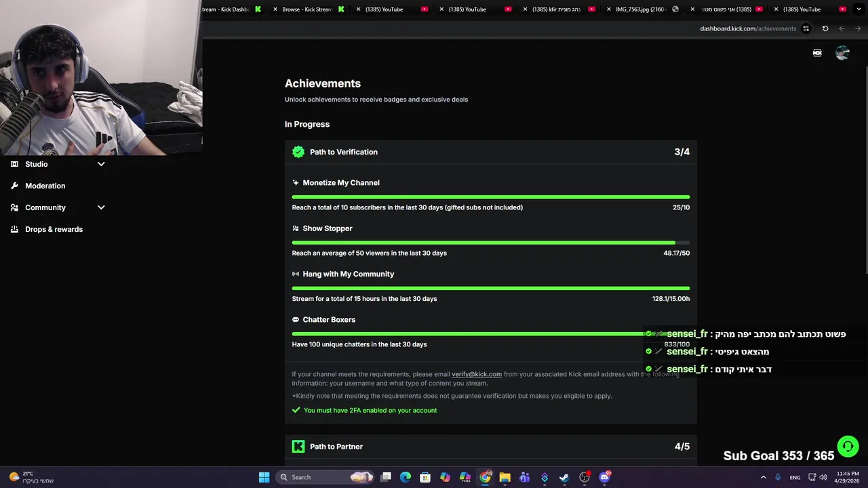This screenshot has height=488, width=868.
Task: Open Microsoft Store from the taskbar
Action: [425, 477]
